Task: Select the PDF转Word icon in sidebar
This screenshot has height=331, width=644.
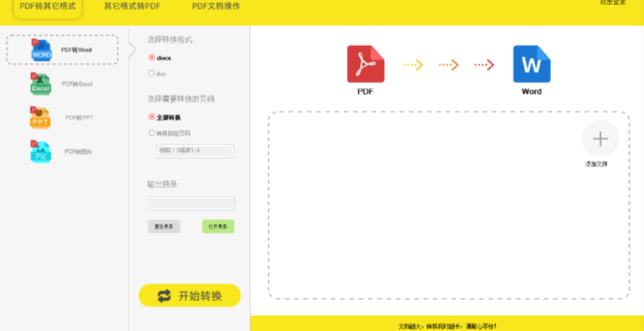Action: tap(41, 50)
